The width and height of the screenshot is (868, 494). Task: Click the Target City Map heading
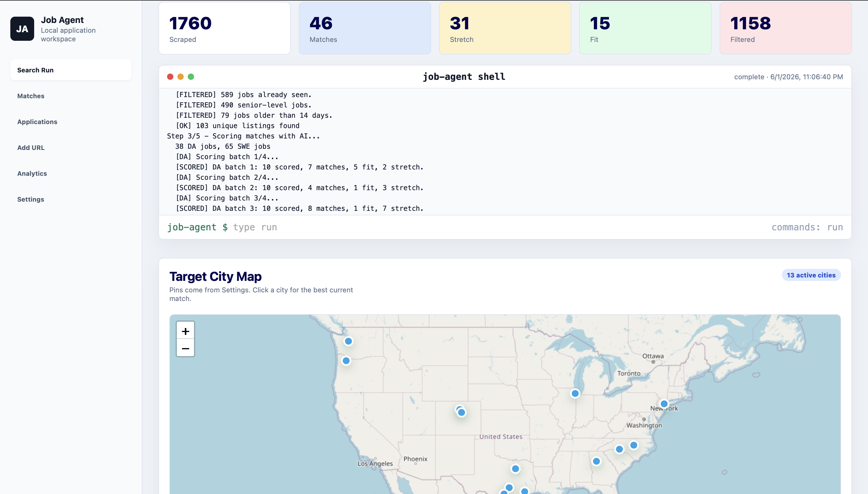pyautogui.click(x=215, y=277)
